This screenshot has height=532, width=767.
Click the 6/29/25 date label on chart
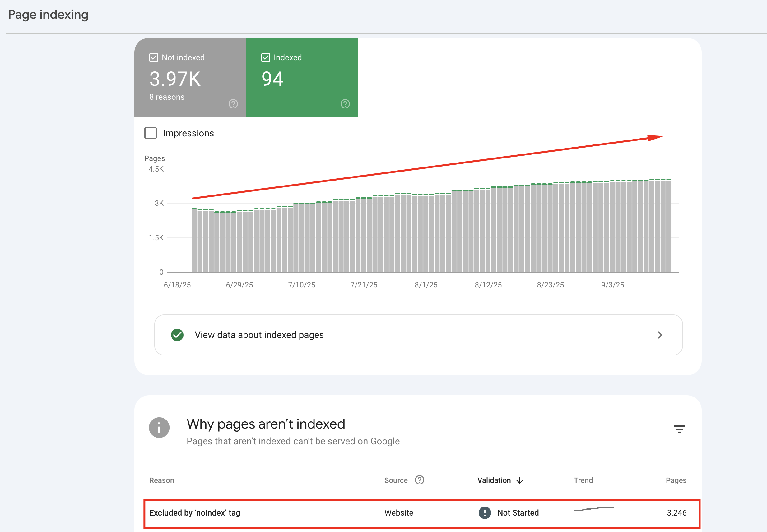[239, 285]
